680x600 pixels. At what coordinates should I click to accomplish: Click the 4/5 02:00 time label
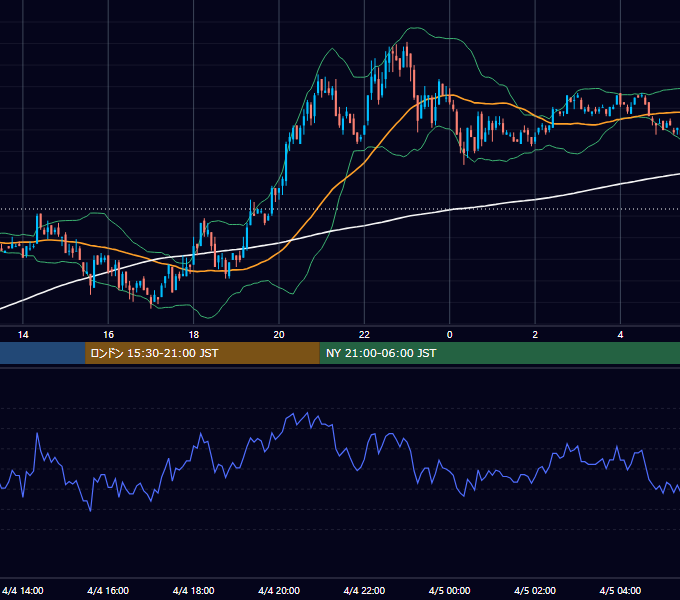tap(535, 591)
